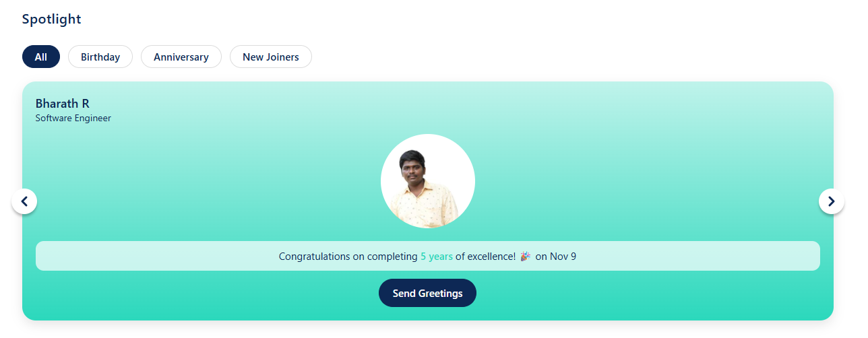This screenshot has width=868, height=338.
Task: Filter spotlight by New Joiners
Action: 271,57
